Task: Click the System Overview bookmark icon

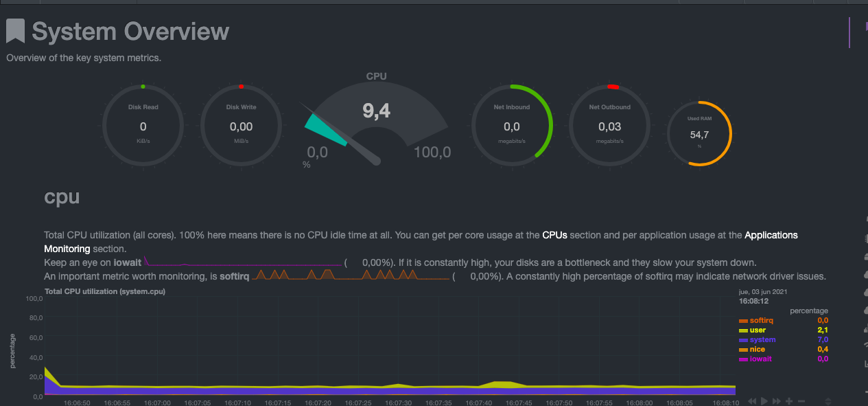Action: [16, 32]
